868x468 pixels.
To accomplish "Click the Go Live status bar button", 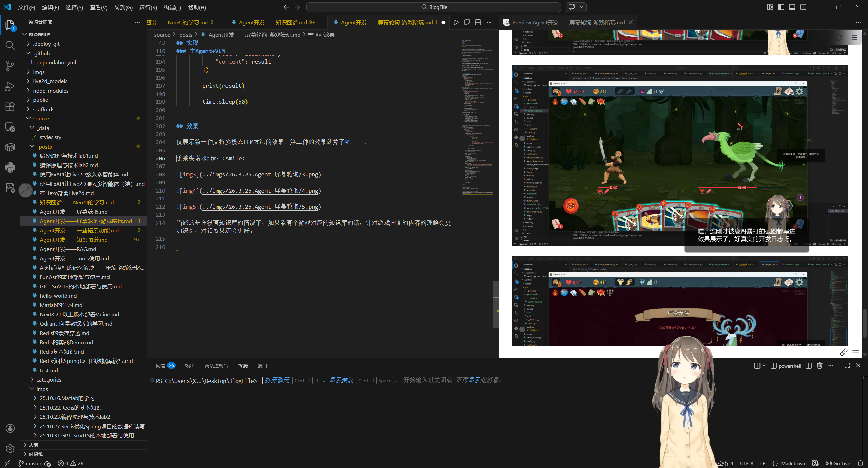I will 838,463.
